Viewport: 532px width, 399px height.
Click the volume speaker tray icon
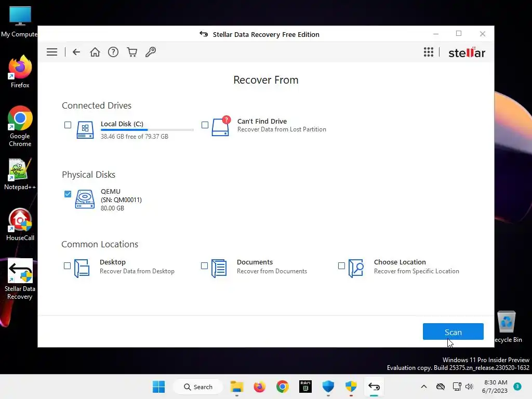(x=469, y=387)
